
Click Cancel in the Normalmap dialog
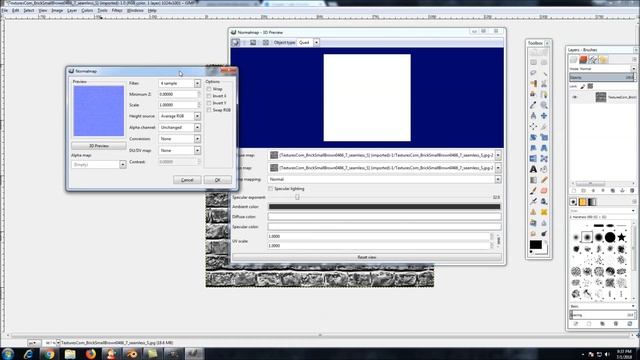[x=187, y=180]
